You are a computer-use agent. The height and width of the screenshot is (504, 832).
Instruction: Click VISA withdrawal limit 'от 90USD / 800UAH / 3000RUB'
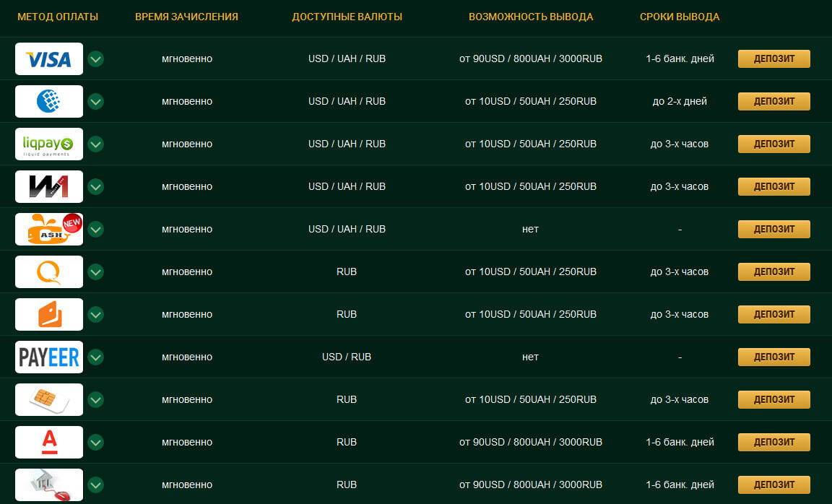pos(531,59)
